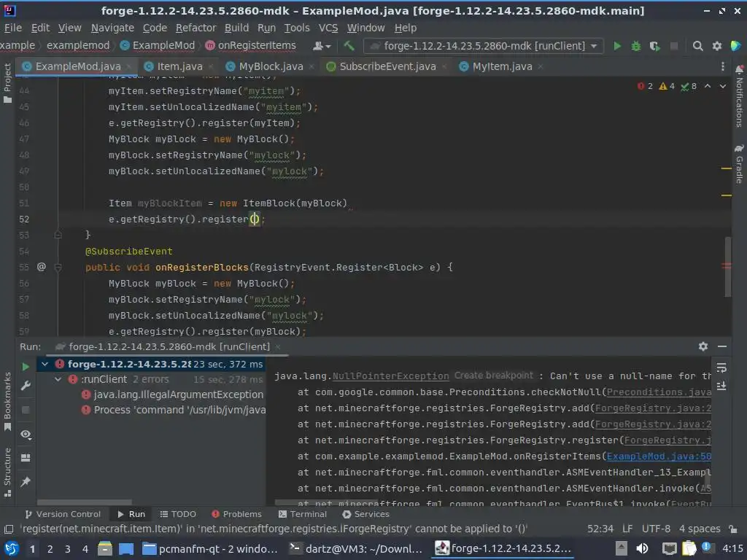
Task: Go to next highlighted error arrow
Action: (723, 86)
